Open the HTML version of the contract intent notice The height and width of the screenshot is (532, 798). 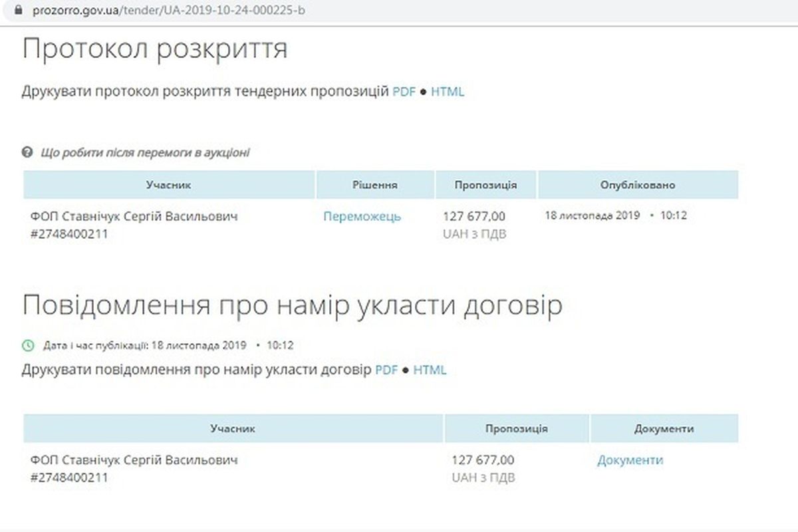(x=430, y=369)
